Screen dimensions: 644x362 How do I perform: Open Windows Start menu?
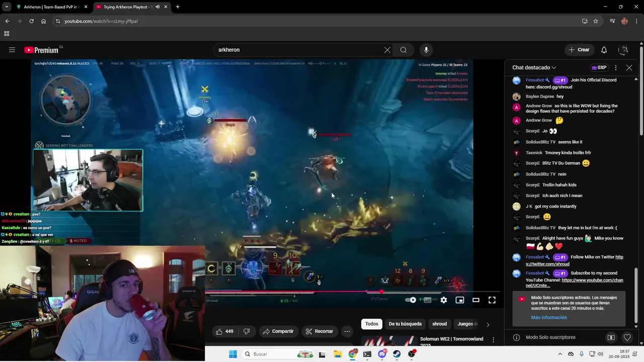tap(233, 354)
